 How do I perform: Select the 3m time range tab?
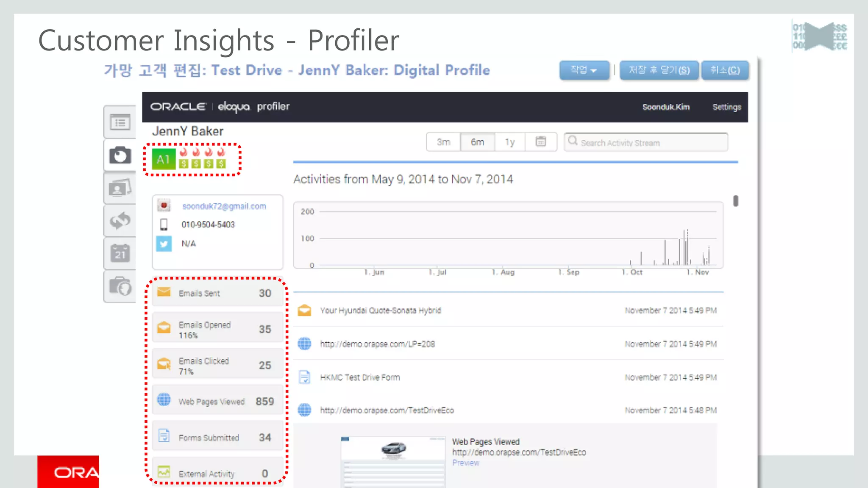[x=443, y=142]
